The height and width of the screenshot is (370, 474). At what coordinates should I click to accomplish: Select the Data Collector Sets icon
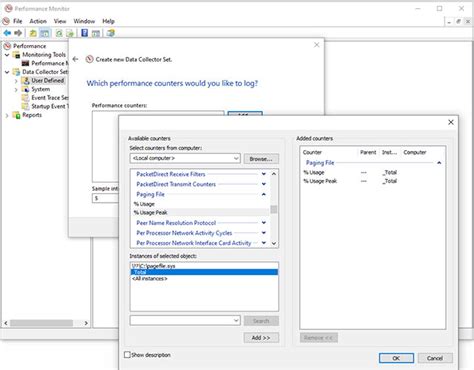[16, 72]
